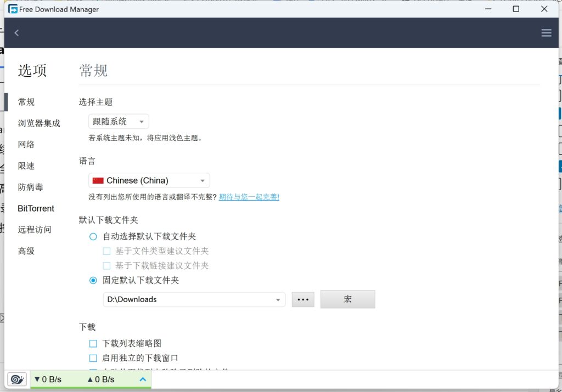Expand the speed panel up-chevron
This screenshot has width=562, height=392.
143,379
